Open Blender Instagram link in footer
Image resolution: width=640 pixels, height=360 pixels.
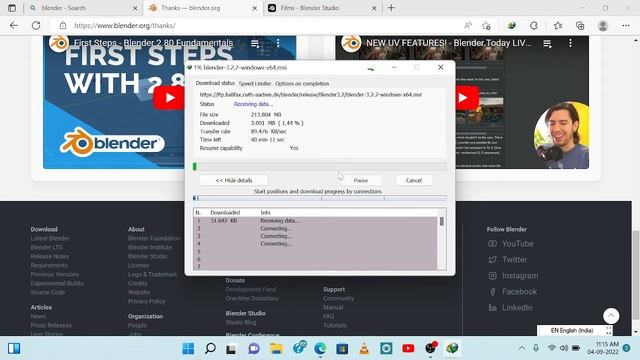[x=513, y=276]
